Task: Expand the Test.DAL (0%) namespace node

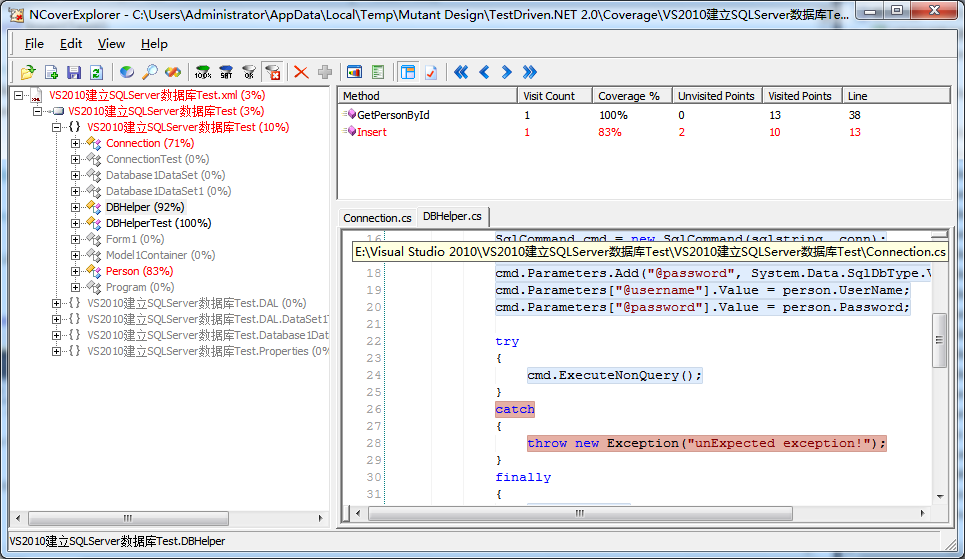Action: tap(57, 304)
